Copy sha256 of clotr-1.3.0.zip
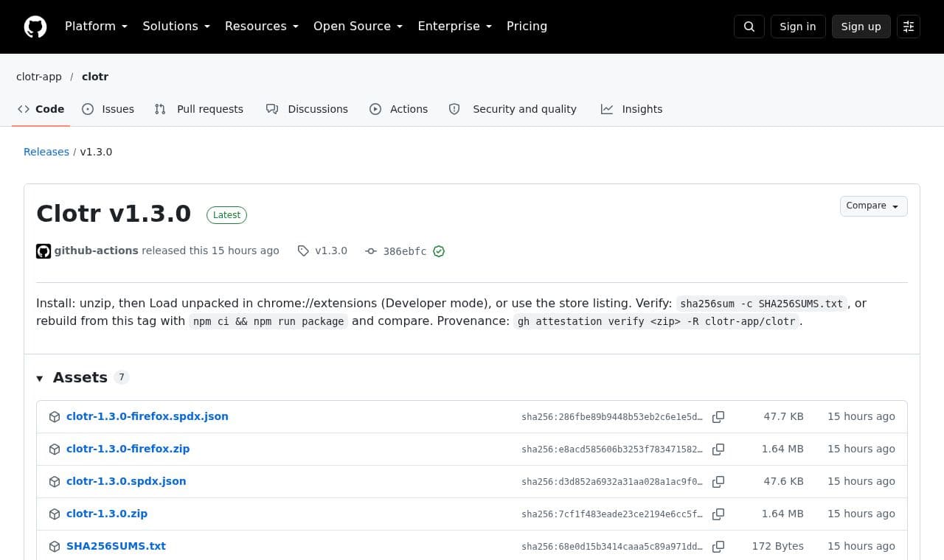The image size is (944, 560). (718, 514)
